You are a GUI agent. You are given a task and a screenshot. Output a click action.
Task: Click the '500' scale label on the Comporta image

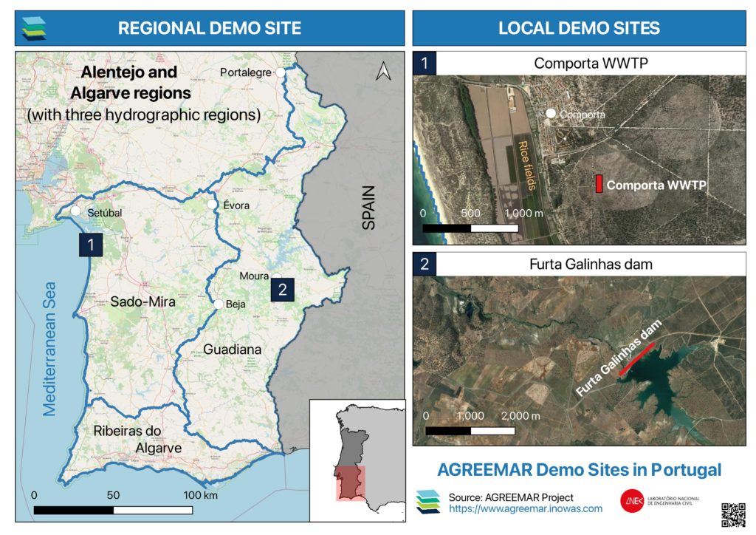470,214
